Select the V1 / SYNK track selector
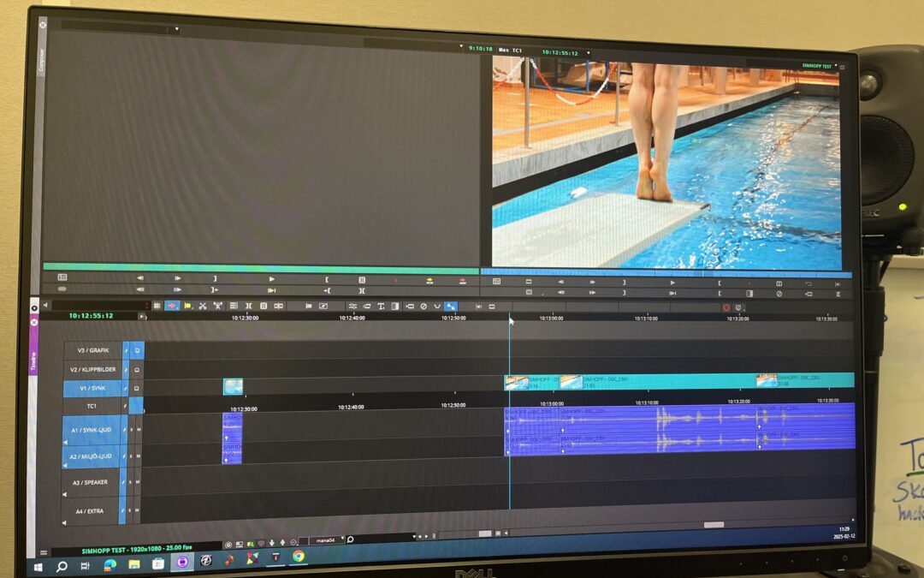924x578 pixels. point(92,388)
